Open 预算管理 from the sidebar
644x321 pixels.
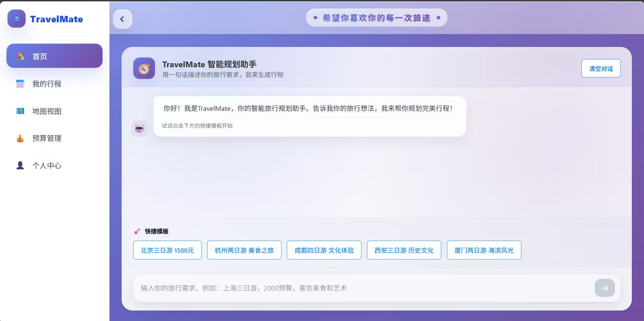click(x=54, y=138)
